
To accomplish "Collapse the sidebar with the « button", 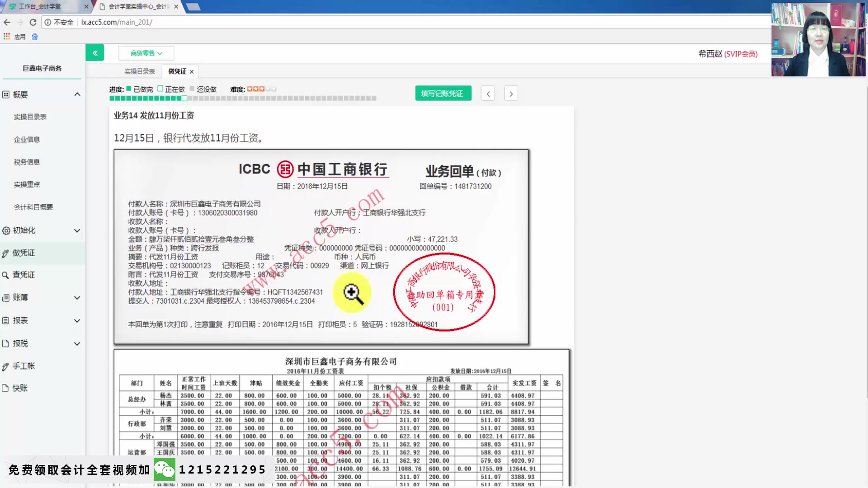I will (94, 52).
